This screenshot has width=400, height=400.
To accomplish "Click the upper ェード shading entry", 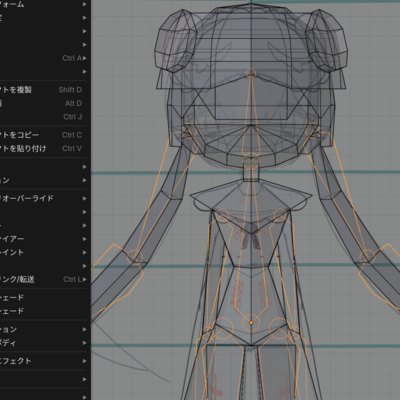I will coord(43,297).
